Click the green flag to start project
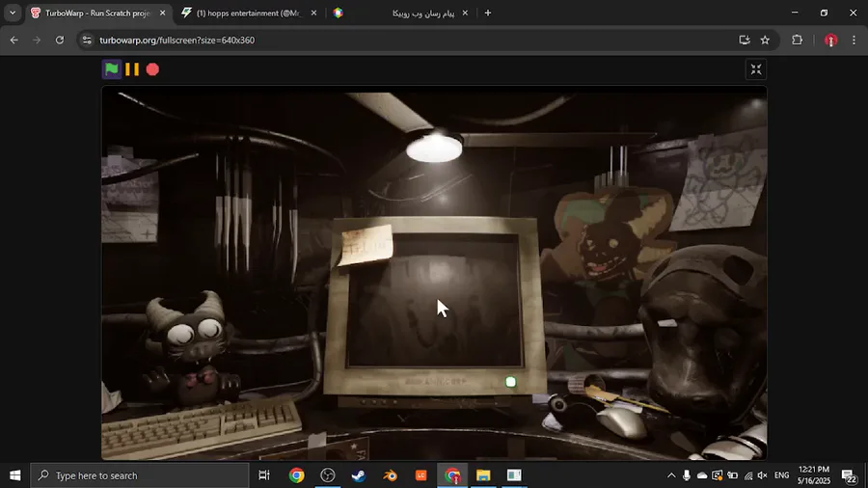 click(x=112, y=69)
